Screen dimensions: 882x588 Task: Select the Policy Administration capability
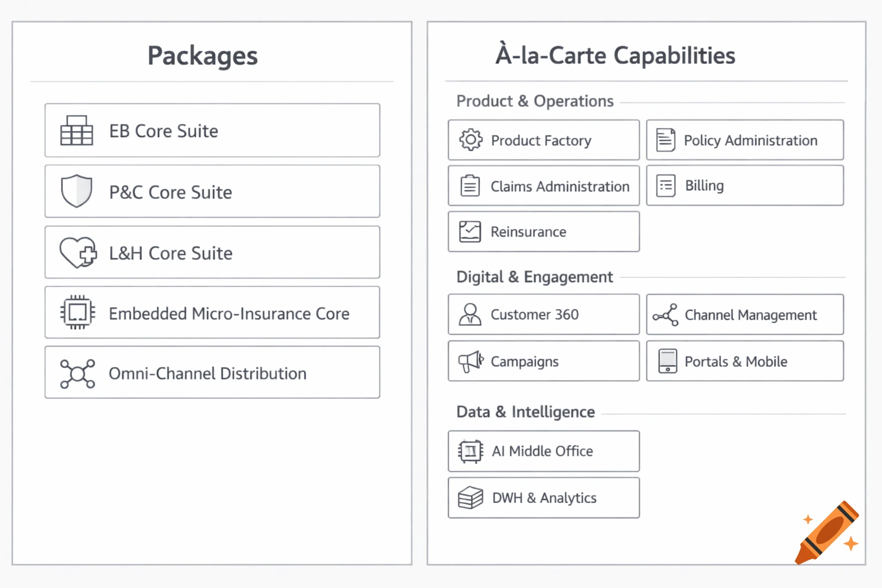point(745,140)
